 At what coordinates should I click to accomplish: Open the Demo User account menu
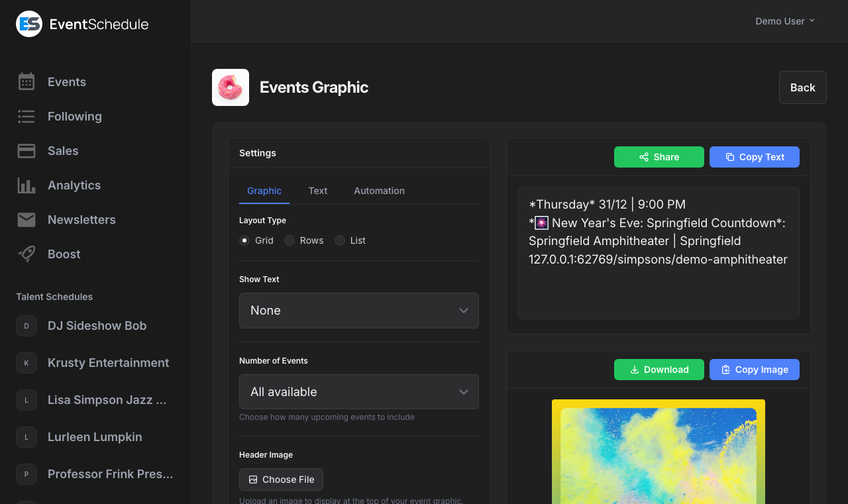[784, 21]
